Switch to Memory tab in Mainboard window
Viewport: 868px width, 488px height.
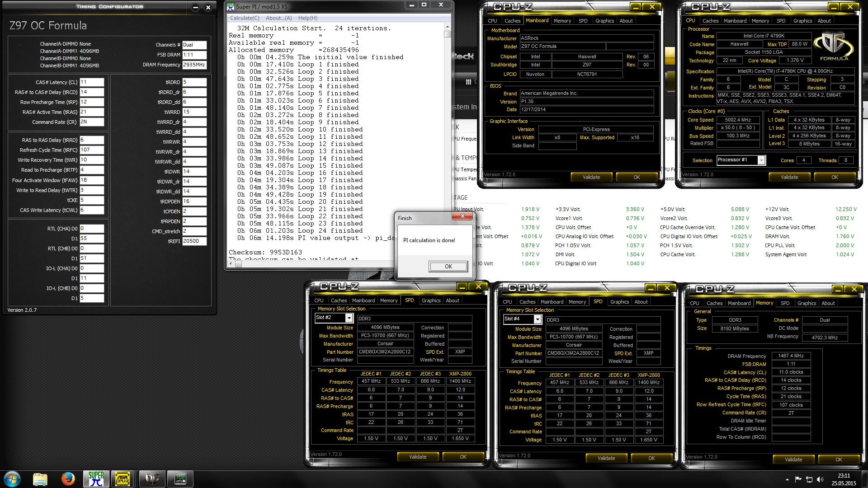(x=562, y=21)
